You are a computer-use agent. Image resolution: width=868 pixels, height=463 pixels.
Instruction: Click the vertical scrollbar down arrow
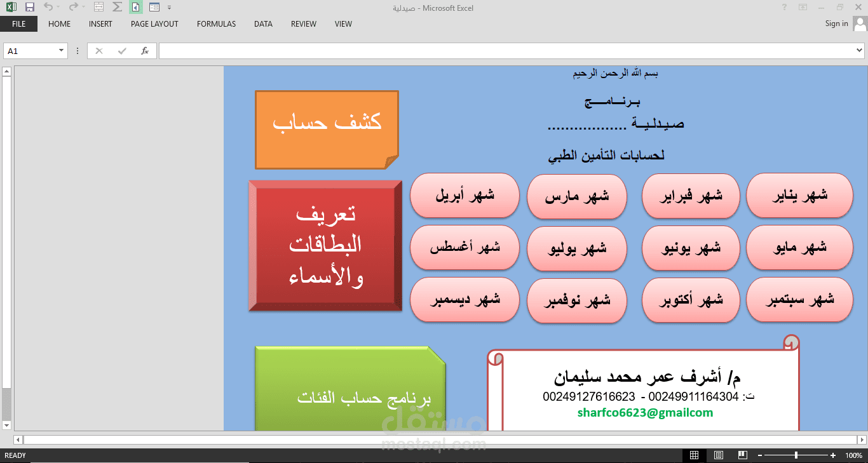point(6,425)
